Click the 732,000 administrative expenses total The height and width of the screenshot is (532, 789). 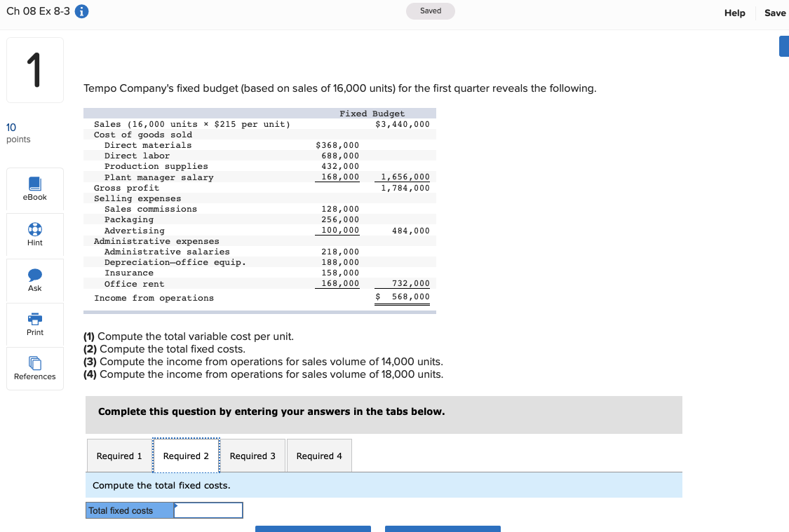pos(410,284)
